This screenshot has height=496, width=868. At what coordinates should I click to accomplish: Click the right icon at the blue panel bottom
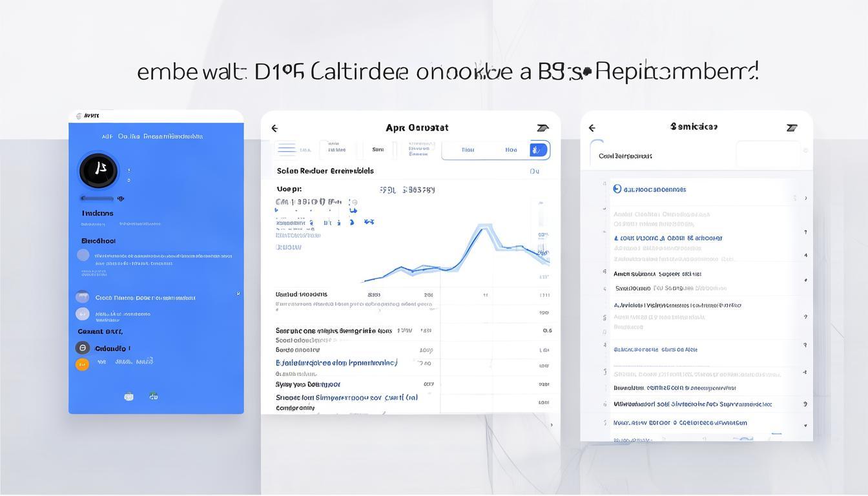[x=153, y=396]
